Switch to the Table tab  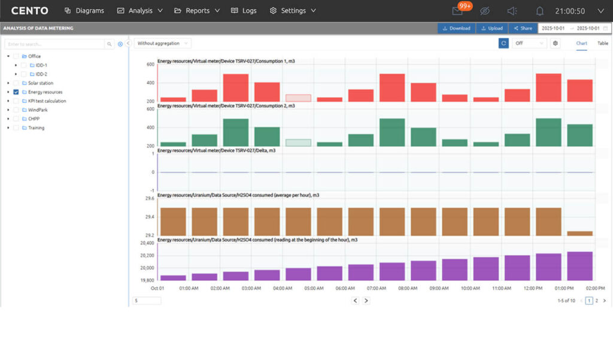(602, 43)
